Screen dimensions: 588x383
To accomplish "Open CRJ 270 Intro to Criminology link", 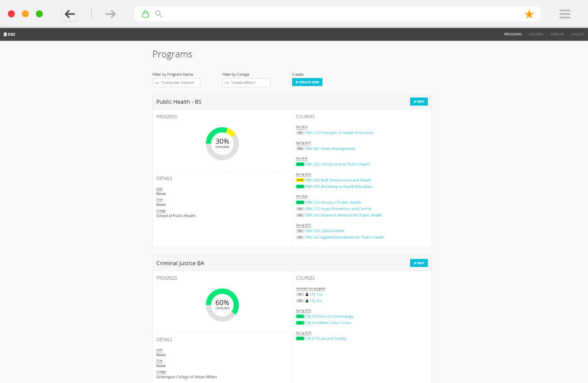I will pyautogui.click(x=329, y=316).
